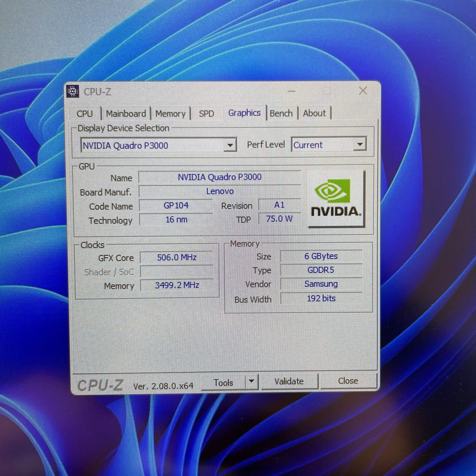Switch to the CPU tab

point(85,114)
